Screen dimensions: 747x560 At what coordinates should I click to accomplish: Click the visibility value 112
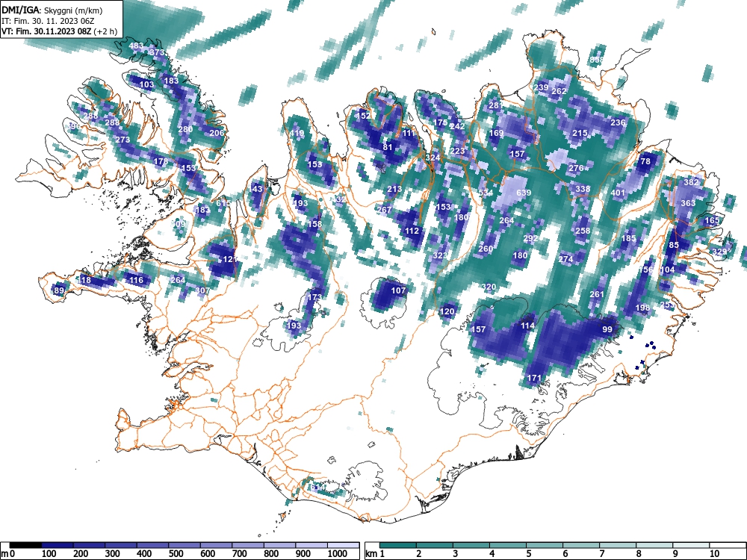[412, 231]
